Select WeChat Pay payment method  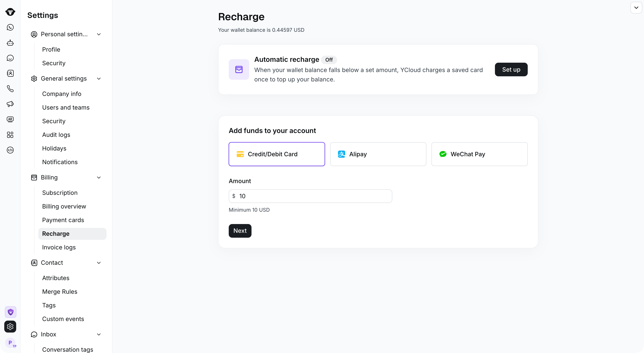click(x=480, y=154)
